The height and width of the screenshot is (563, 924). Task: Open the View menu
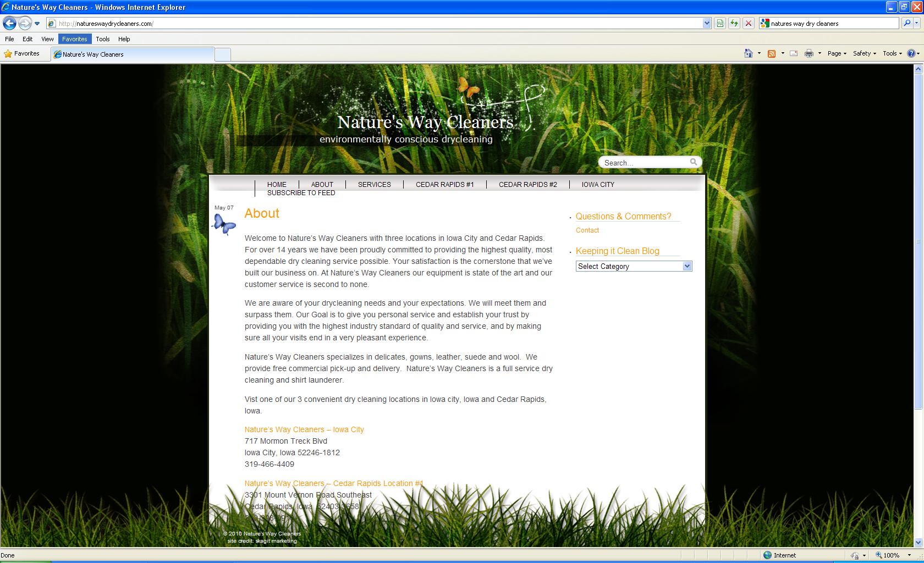47,39
